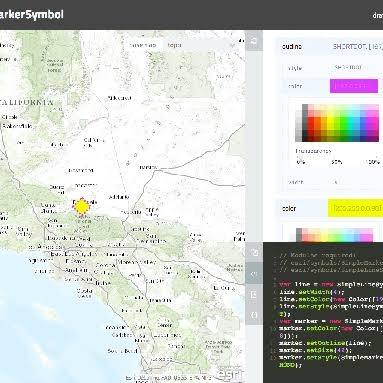Screen dimensions: 383x383
Task: Click the CALIFORNIA label on the map
Action: 27,102
